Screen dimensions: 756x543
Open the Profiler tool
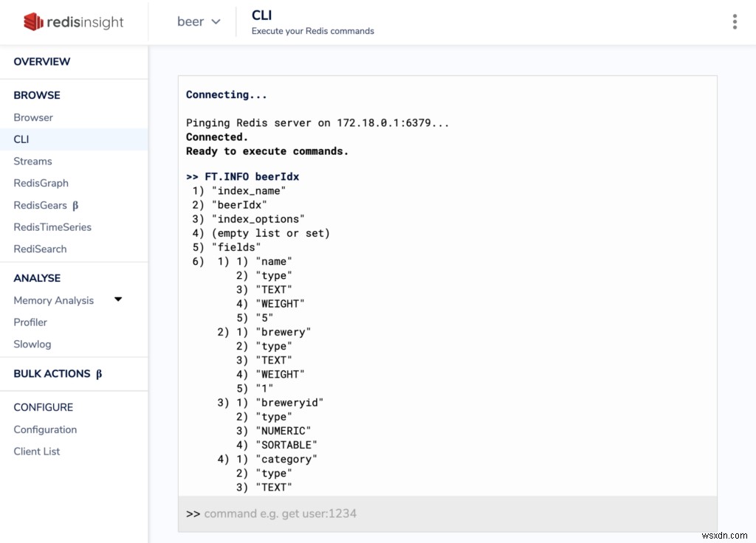[30, 322]
